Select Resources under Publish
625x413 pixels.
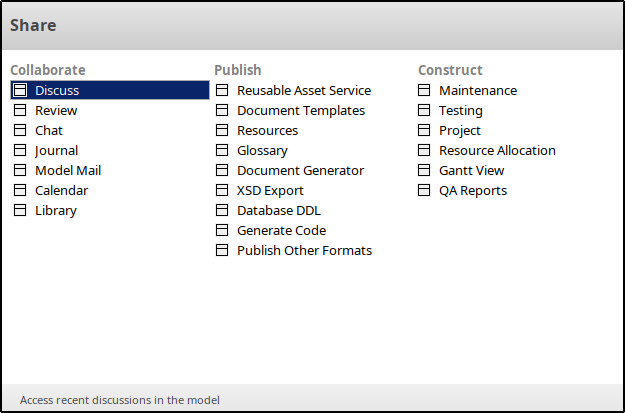tap(267, 130)
